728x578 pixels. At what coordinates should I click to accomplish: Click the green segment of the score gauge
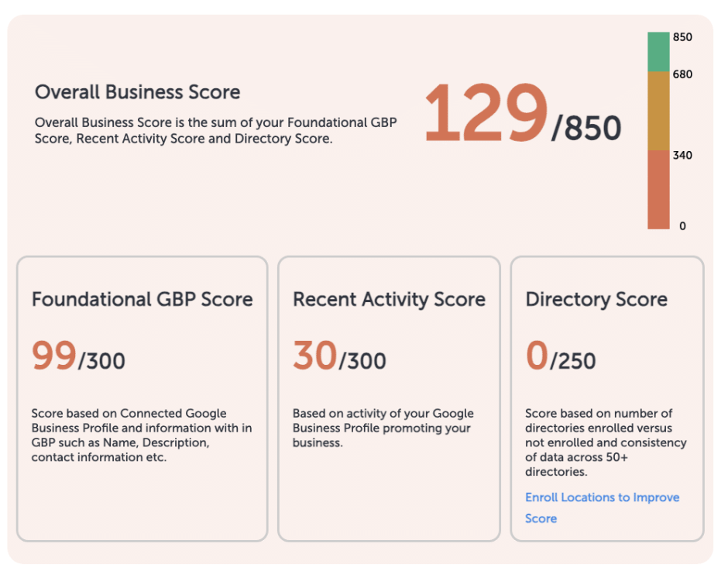coord(656,50)
